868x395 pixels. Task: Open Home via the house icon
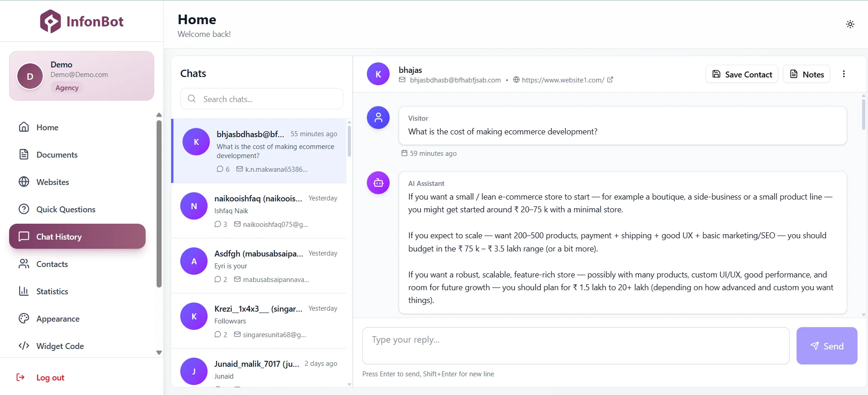tap(24, 127)
